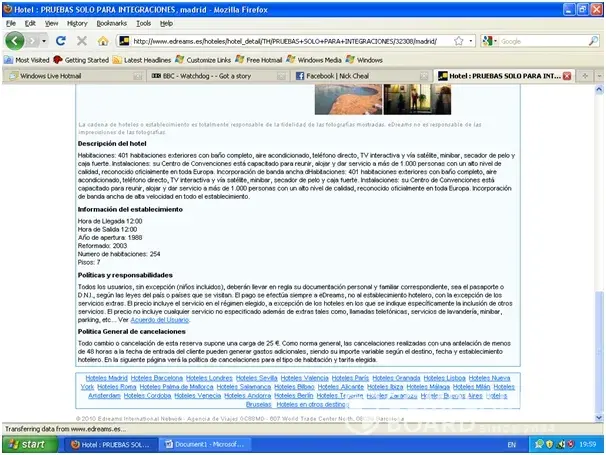This screenshot has width=606, height=455.
Task: Open the Hoteles Londres link
Action: (209, 378)
